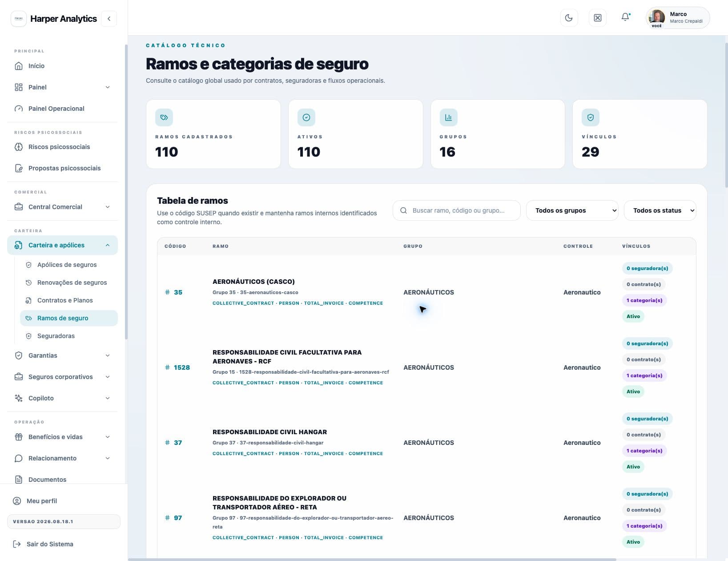Expand the Benefícios e vidas chevron
728x561 pixels.
coord(108,437)
